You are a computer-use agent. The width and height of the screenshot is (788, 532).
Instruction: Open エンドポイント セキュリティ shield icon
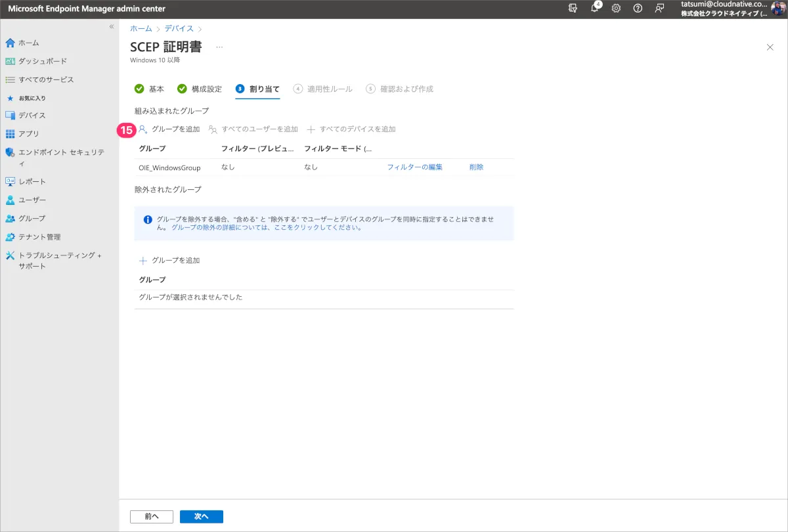[10, 152]
